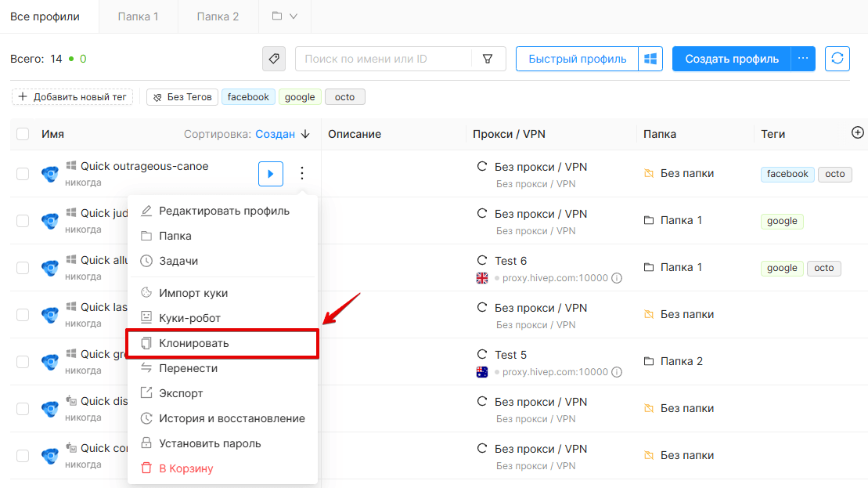
Task: Switch to the Папка 2 tab
Action: click(x=218, y=16)
